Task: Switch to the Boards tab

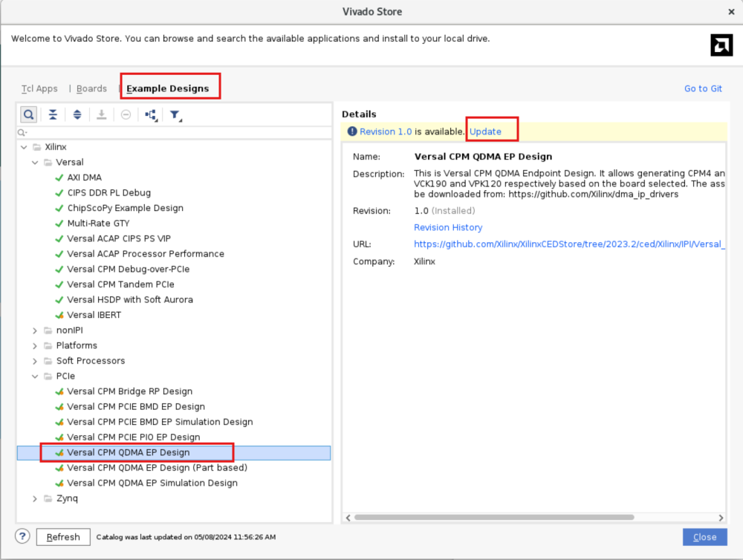Action: (x=91, y=88)
